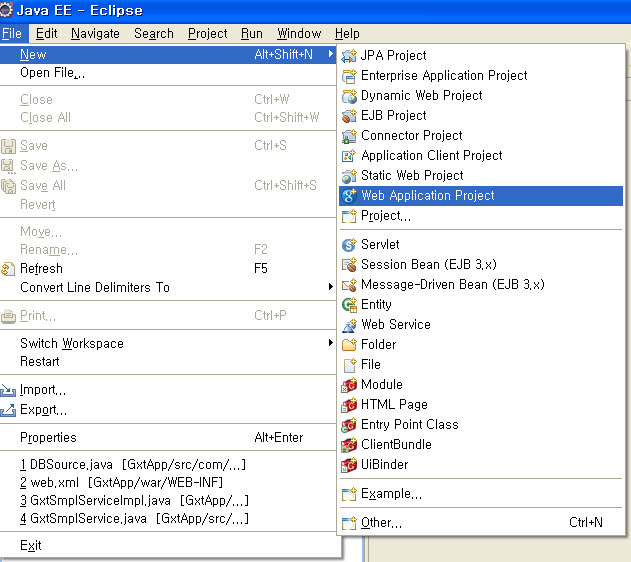Viewport: 631px width, 562px height.
Task: Click the HTML Page icon
Action: 349,405
